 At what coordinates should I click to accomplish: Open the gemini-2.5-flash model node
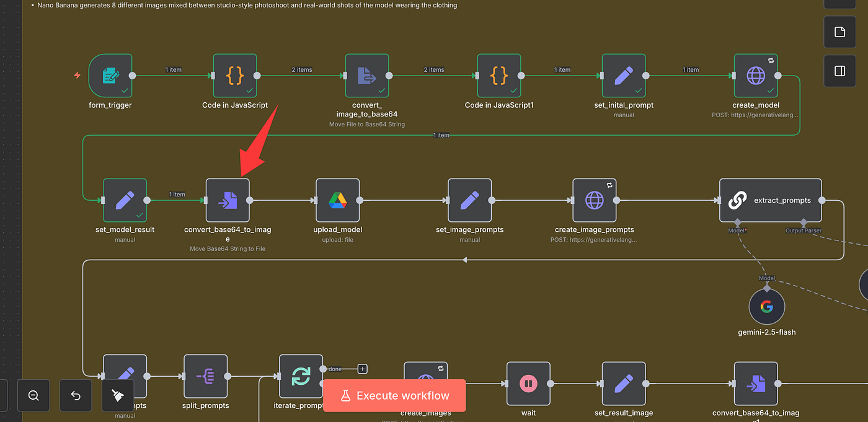(767, 307)
